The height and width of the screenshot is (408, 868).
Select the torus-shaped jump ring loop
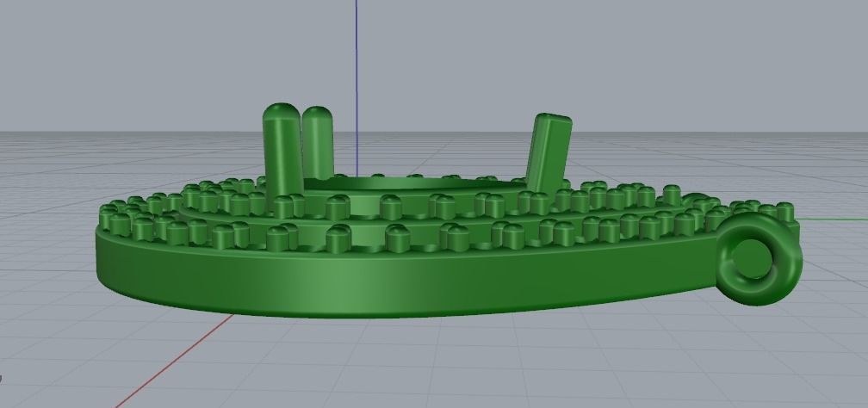tap(759, 259)
